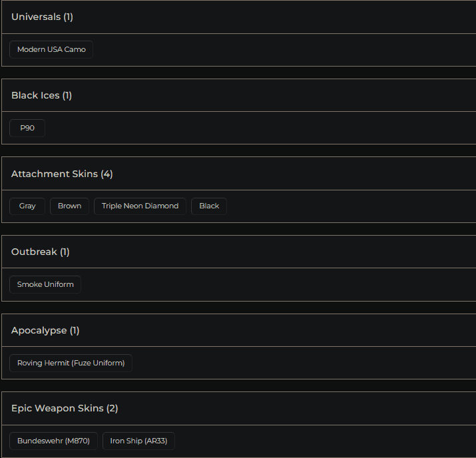Screen dimensions: 476x458
Task: Select the Bundeswehr (M870) skin tag
Action: pos(53,441)
